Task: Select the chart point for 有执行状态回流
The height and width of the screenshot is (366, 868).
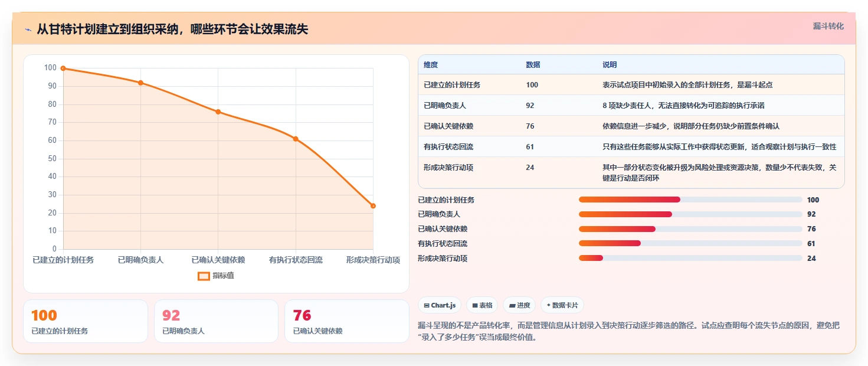Action: tap(296, 139)
